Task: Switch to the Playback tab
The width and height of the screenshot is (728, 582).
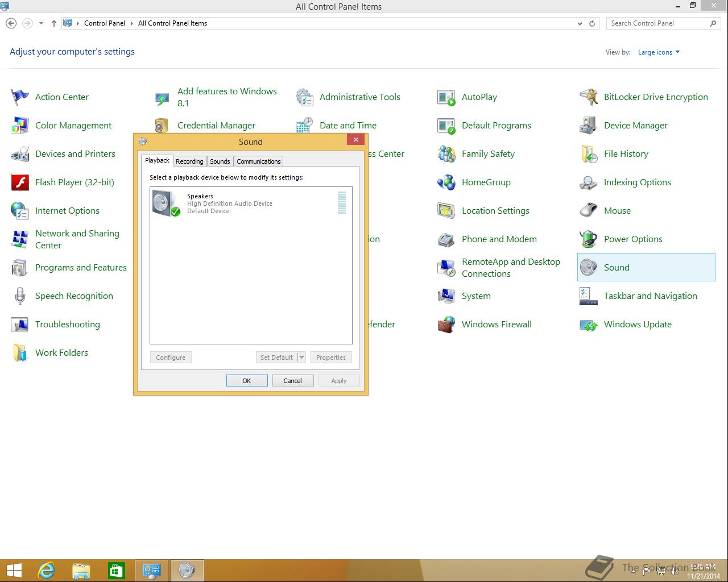Action: coord(157,161)
